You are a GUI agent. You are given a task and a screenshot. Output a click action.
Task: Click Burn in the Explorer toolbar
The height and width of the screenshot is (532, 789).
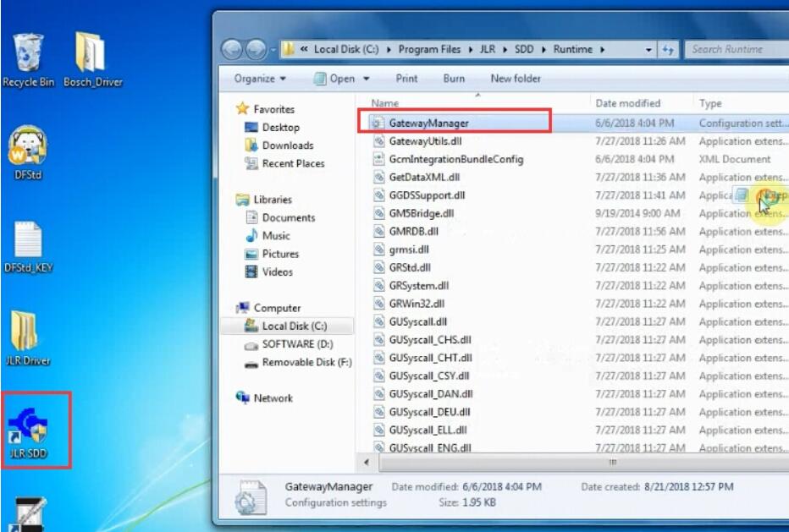[x=454, y=79]
